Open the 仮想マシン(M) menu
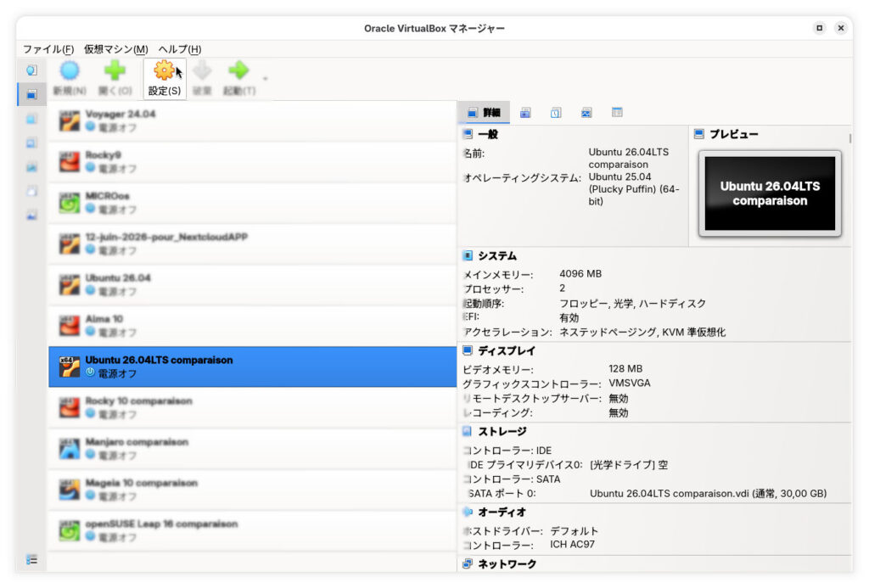869x588 pixels. click(115, 48)
